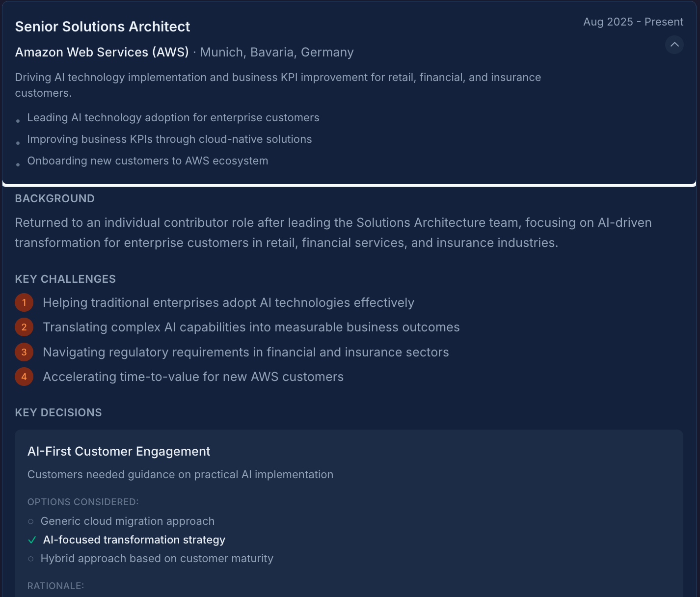Click bullet beside Improving business KPIs
700x597 pixels.
pos(18,143)
